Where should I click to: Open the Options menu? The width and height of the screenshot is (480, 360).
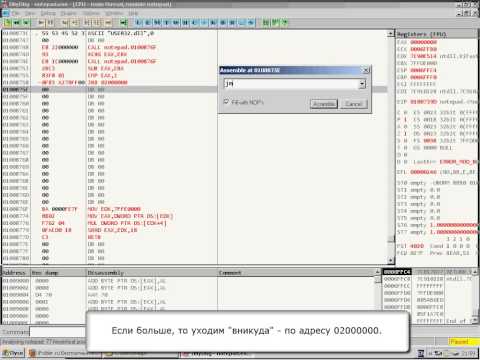point(91,13)
